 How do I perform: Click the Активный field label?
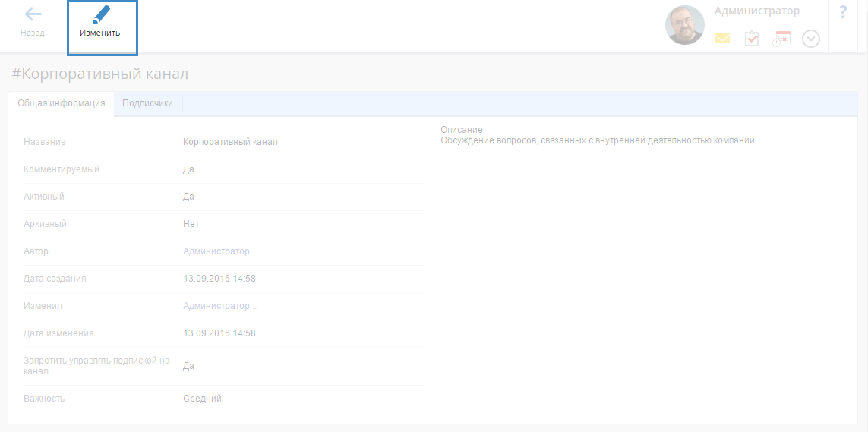coord(44,197)
